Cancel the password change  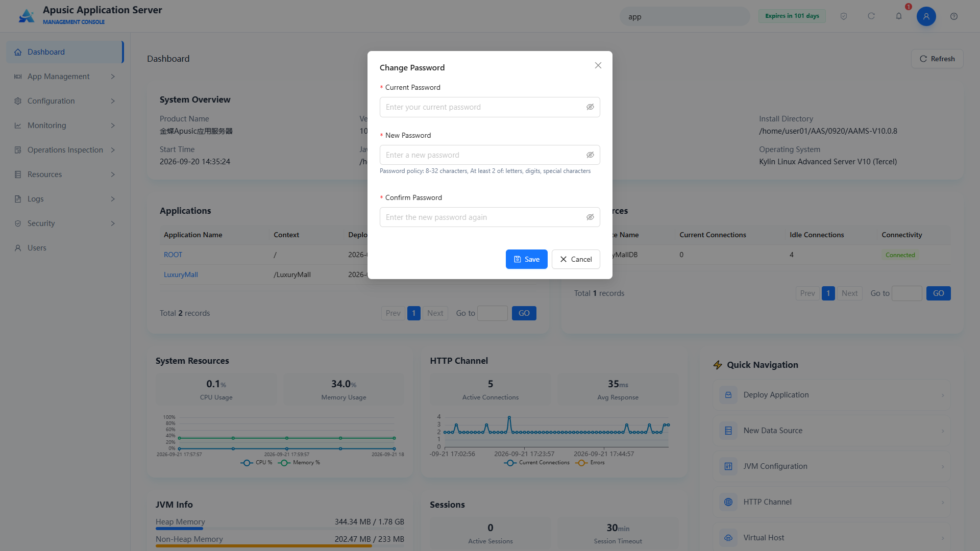(x=576, y=259)
